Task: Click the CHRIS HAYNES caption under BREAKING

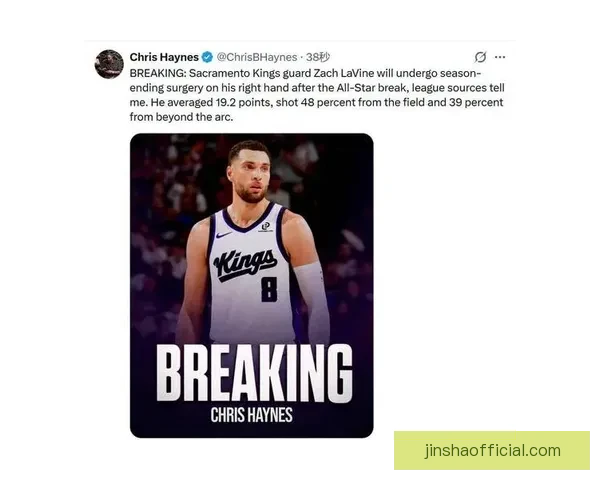Action: (251, 415)
